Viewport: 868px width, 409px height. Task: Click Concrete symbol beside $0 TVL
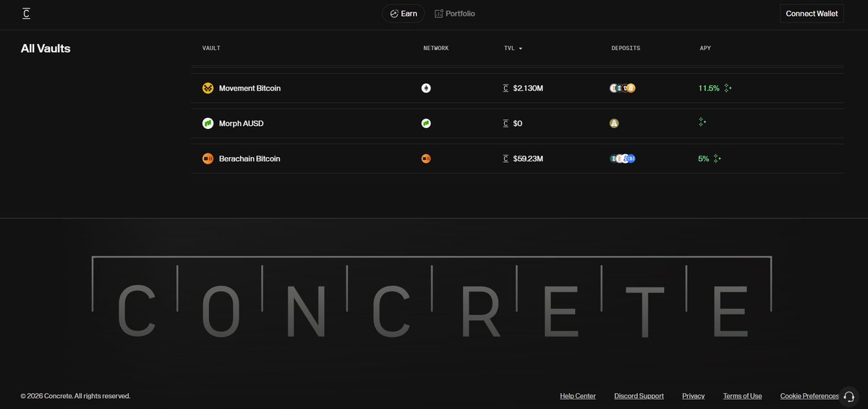pos(506,124)
